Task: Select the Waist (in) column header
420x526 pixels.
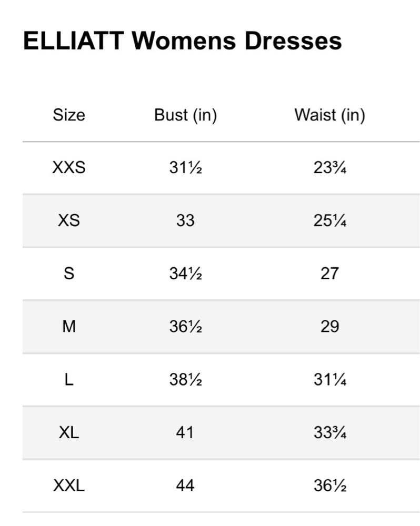Action: point(329,115)
